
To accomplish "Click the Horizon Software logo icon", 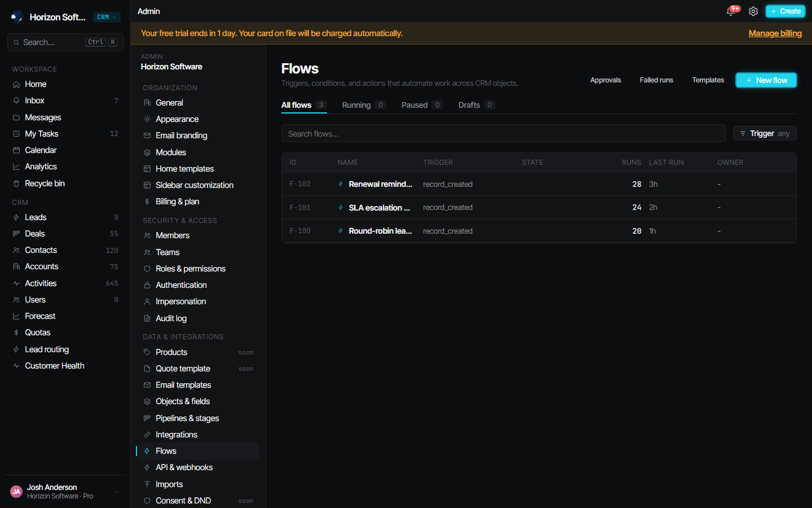I will [17, 17].
